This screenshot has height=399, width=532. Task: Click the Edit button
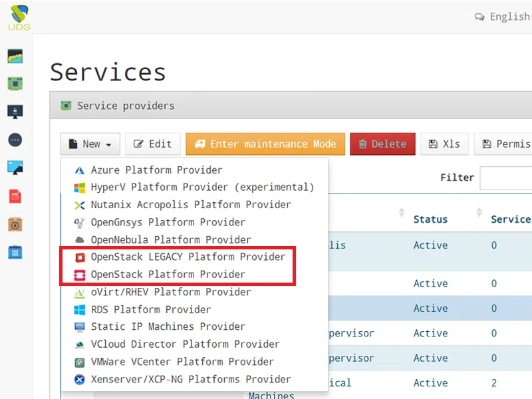(153, 144)
